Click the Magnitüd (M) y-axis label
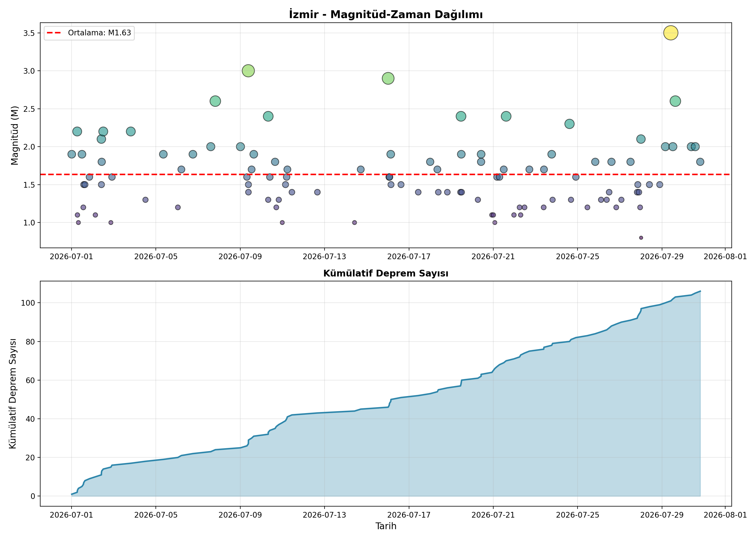The height and width of the screenshot is (540, 756). tap(14, 135)
